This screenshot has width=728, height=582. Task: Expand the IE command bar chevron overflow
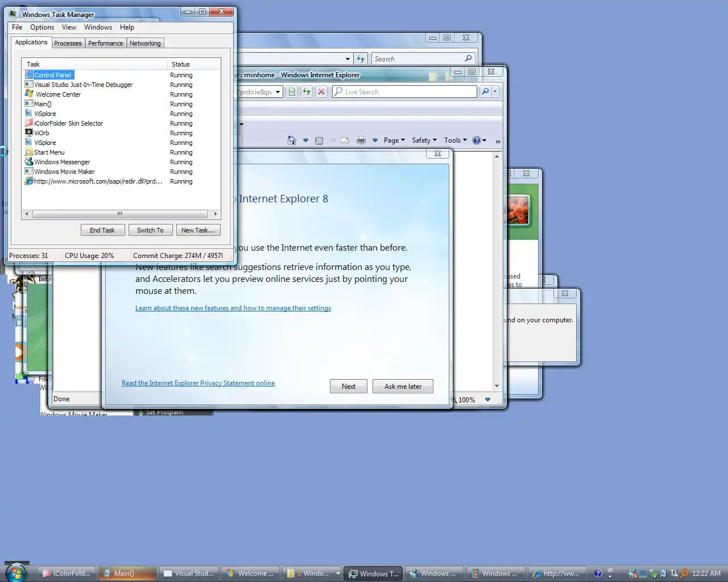click(498, 141)
